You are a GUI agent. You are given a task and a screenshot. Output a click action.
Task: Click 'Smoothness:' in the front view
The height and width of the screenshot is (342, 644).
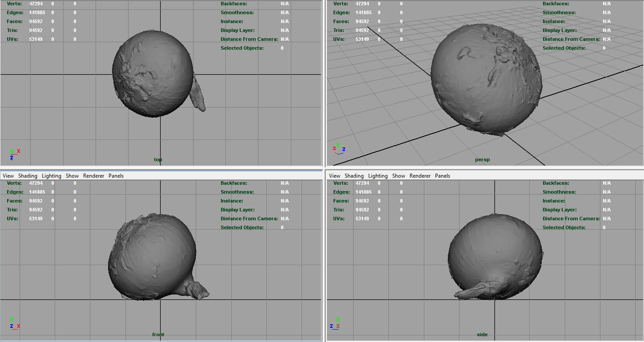point(237,192)
